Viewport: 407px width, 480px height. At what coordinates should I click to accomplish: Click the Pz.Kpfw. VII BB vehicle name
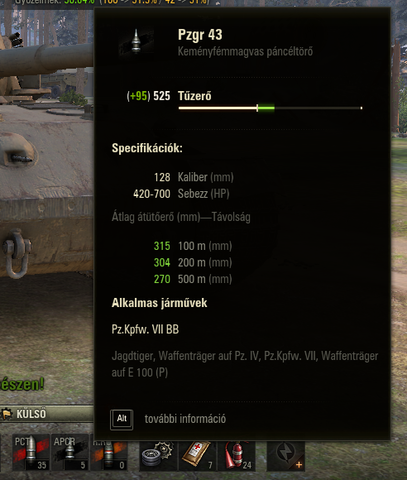145,329
